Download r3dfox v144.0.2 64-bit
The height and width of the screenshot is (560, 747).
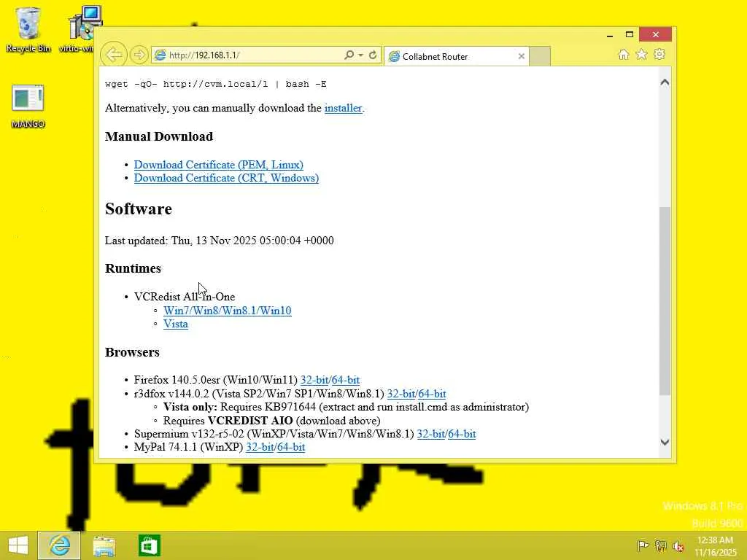coord(432,394)
